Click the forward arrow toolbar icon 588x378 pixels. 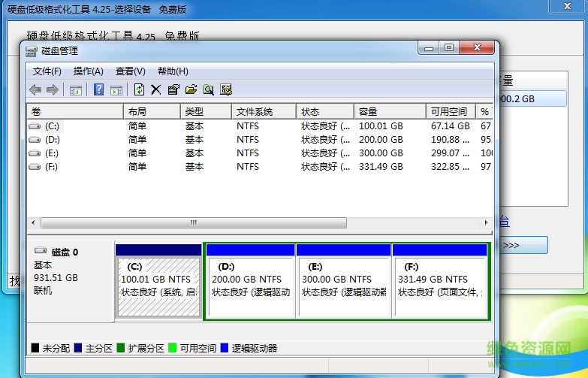coord(53,90)
